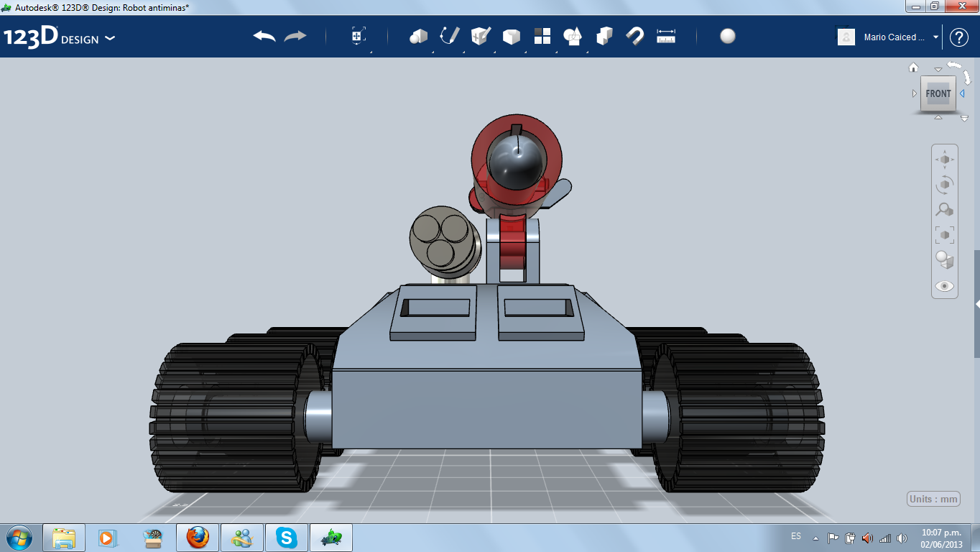Open the taskbar clock and date
This screenshot has height=552, width=980.
[941, 538]
